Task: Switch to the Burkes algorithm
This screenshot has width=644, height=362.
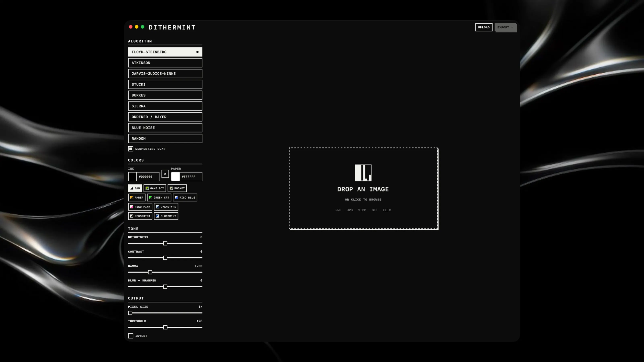Action: [165, 95]
